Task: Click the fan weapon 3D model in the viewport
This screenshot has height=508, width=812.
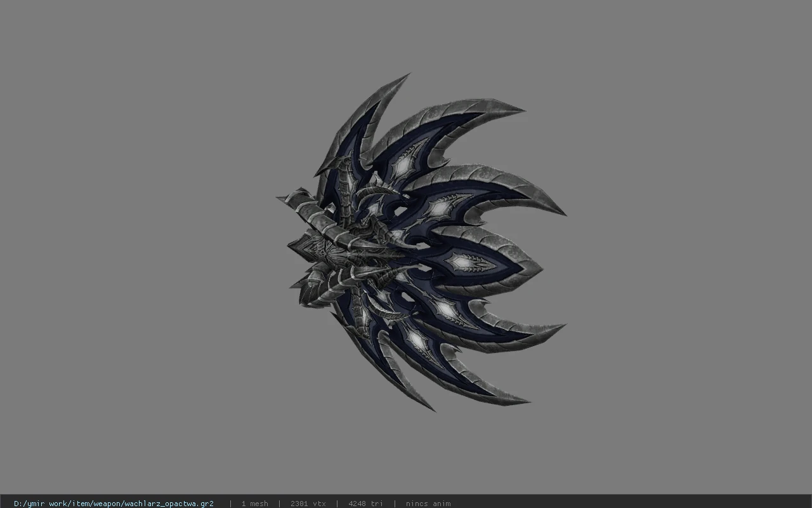Action: (421, 242)
